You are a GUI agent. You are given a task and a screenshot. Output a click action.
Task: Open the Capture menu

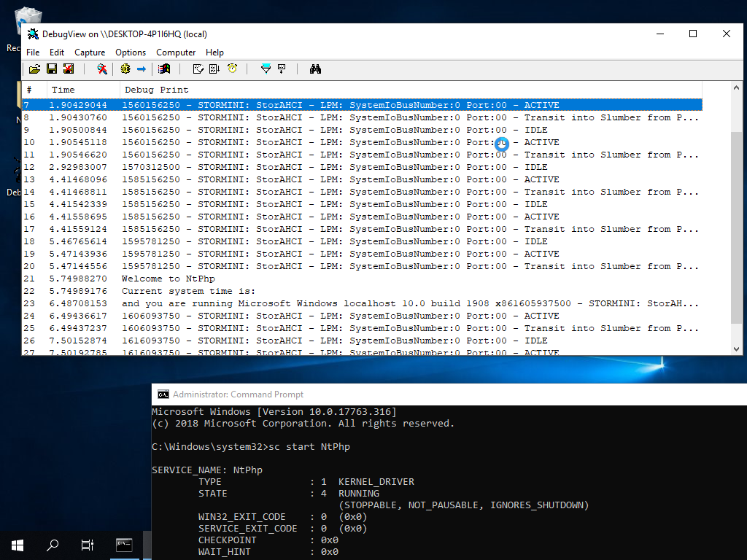click(90, 52)
